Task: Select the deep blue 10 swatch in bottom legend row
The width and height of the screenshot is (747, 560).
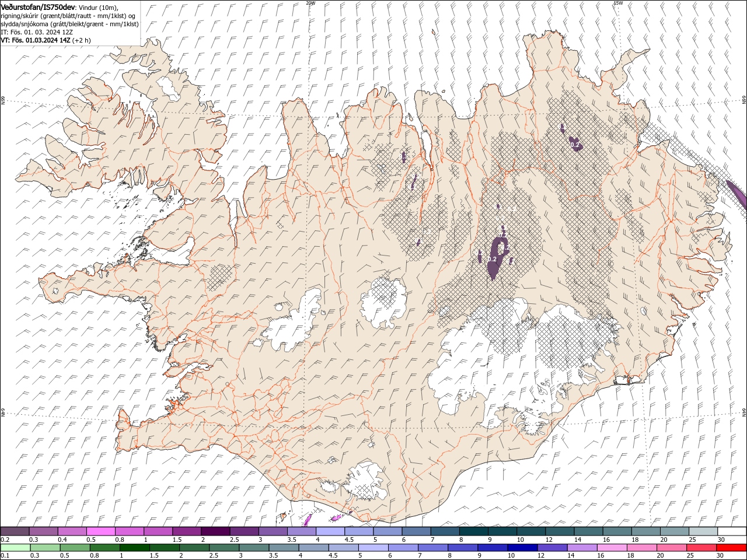Action: click(522, 548)
